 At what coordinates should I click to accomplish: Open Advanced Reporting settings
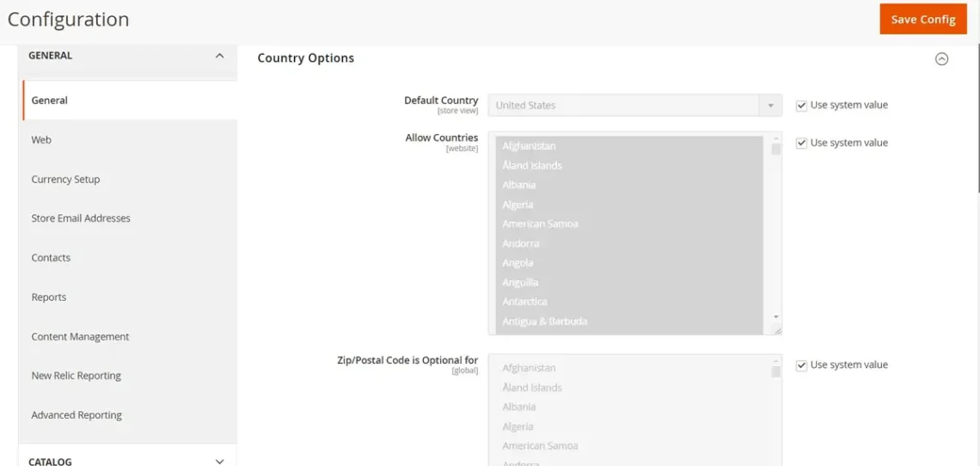(x=77, y=415)
